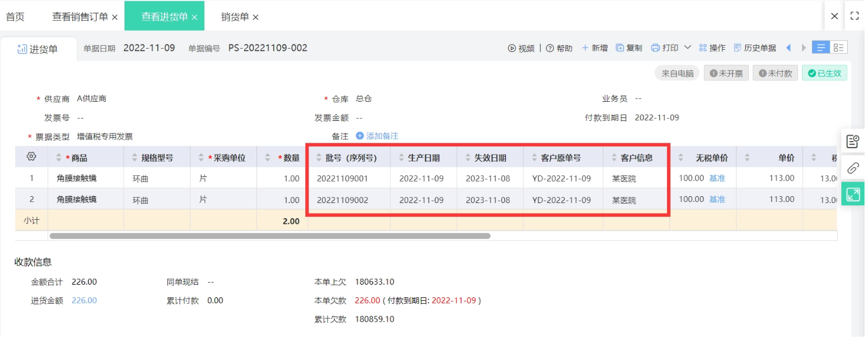Go to previous document with left arrow

(x=788, y=48)
